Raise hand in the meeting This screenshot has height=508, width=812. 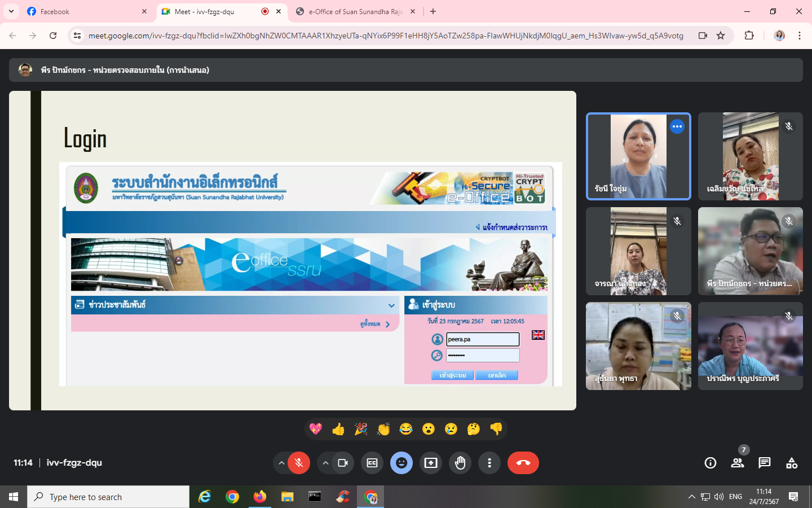point(460,463)
